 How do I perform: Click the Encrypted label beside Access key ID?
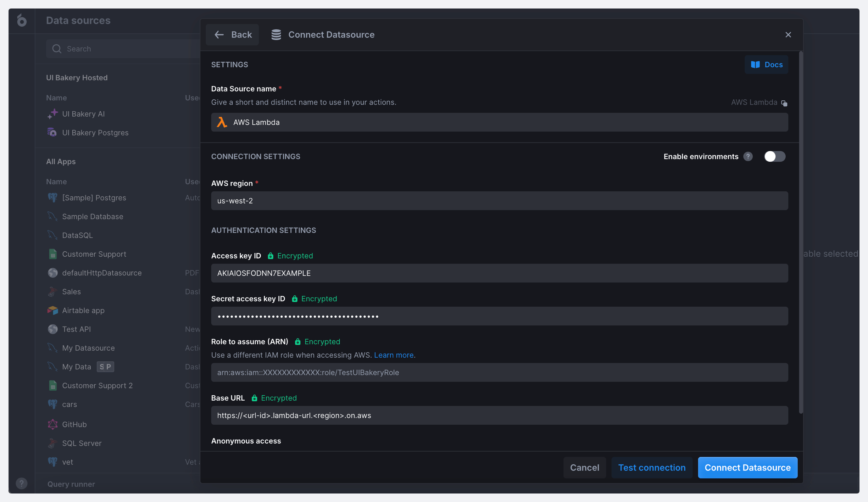coord(295,256)
